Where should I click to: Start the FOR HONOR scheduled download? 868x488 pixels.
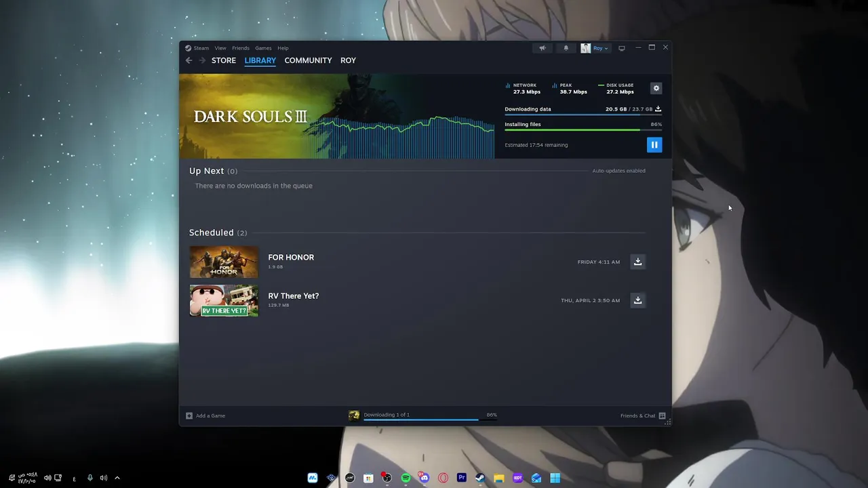(x=637, y=262)
